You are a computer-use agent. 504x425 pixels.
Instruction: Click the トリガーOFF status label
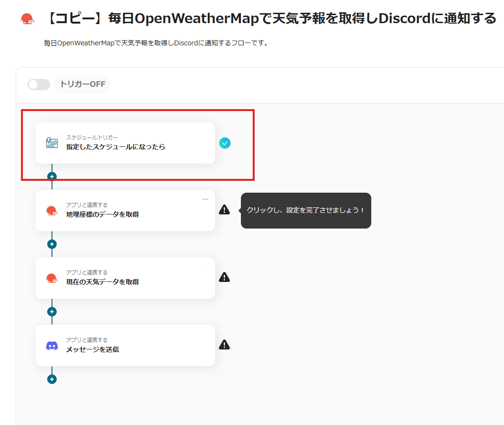click(x=83, y=84)
